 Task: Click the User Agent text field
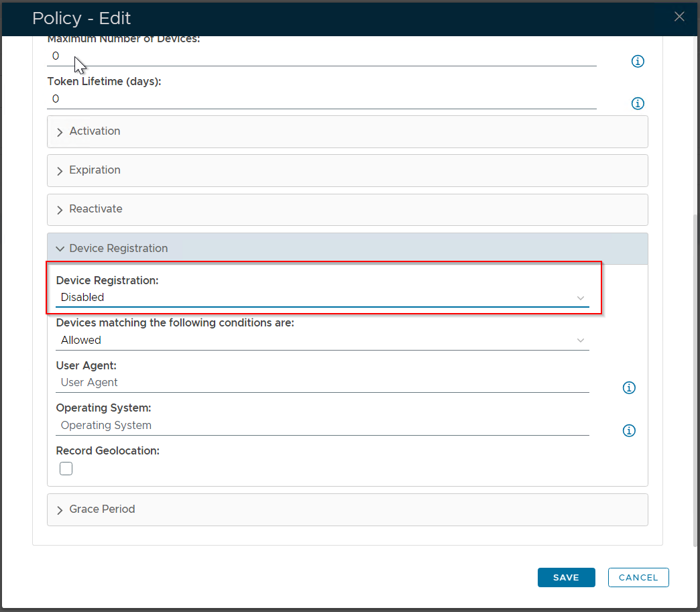click(322, 383)
